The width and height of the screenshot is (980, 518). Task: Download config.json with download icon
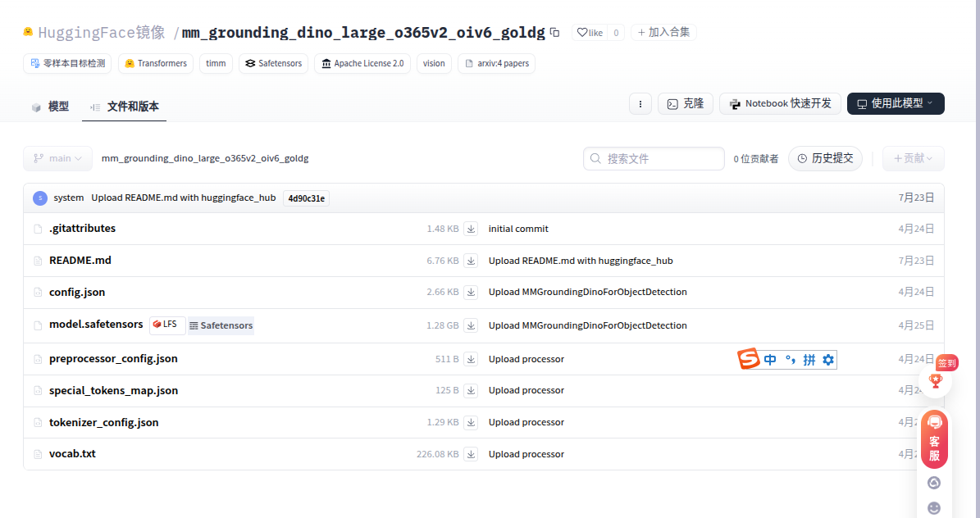click(472, 292)
